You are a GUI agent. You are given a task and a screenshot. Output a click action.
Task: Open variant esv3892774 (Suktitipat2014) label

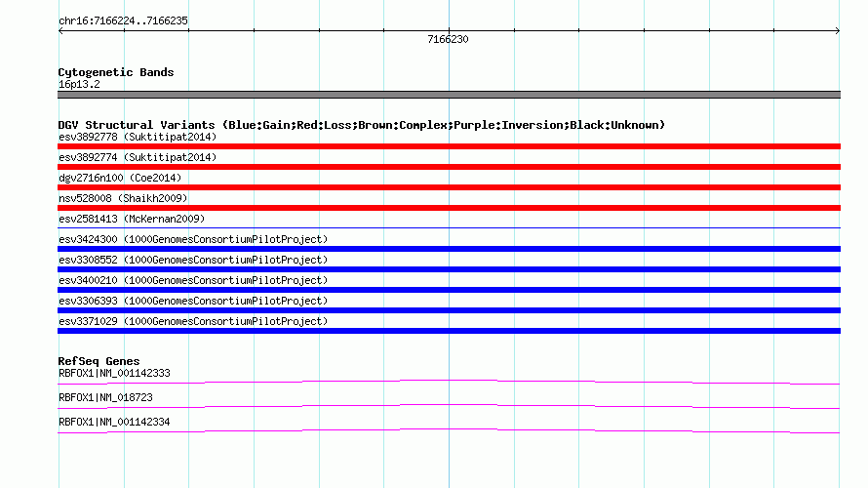[138, 157]
